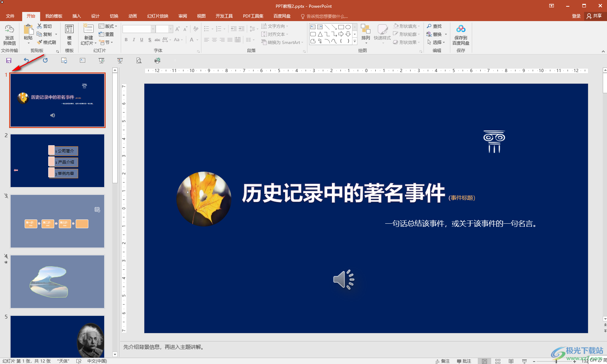Click the Cut scissors button
607x364 pixels.
tap(44, 26)
